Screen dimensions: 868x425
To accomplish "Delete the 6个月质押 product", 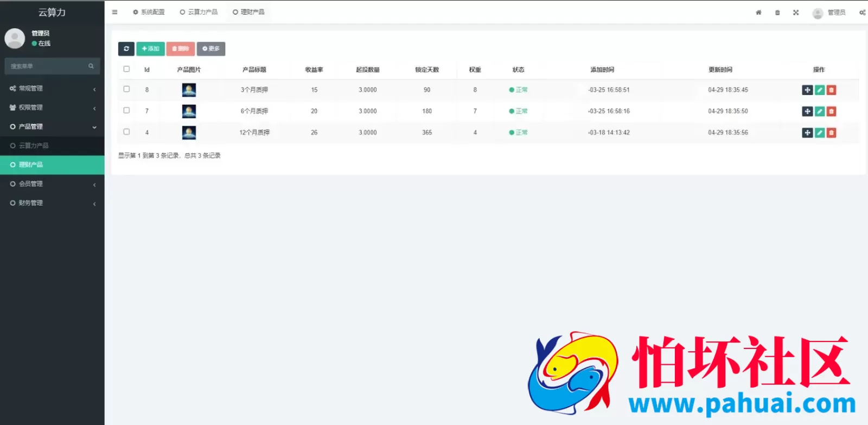I will pos(831,111).
